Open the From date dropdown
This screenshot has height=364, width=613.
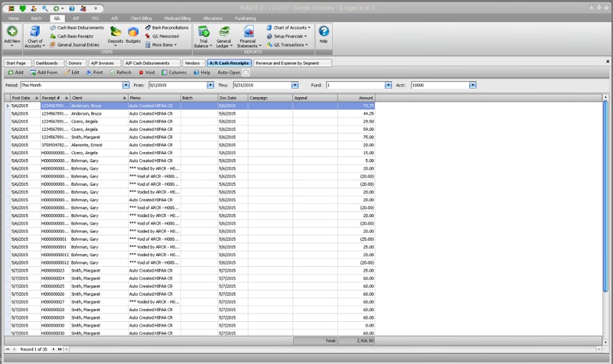point(210,85)
